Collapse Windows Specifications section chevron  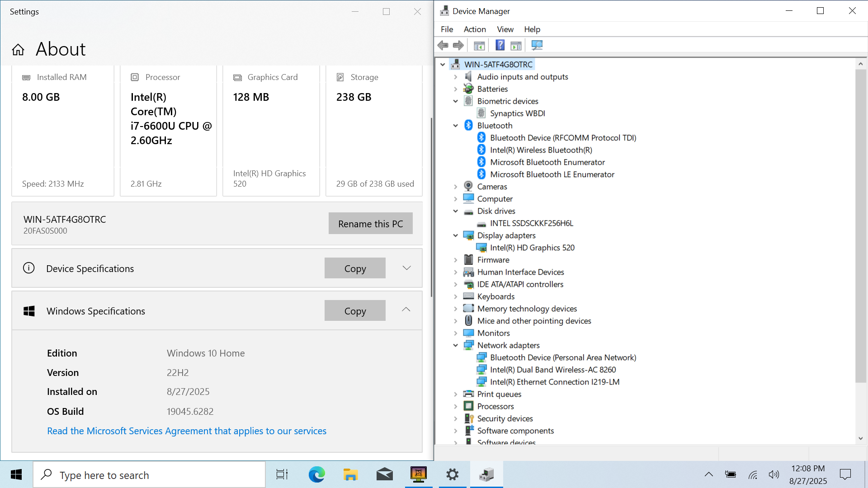tap(406, 310)
